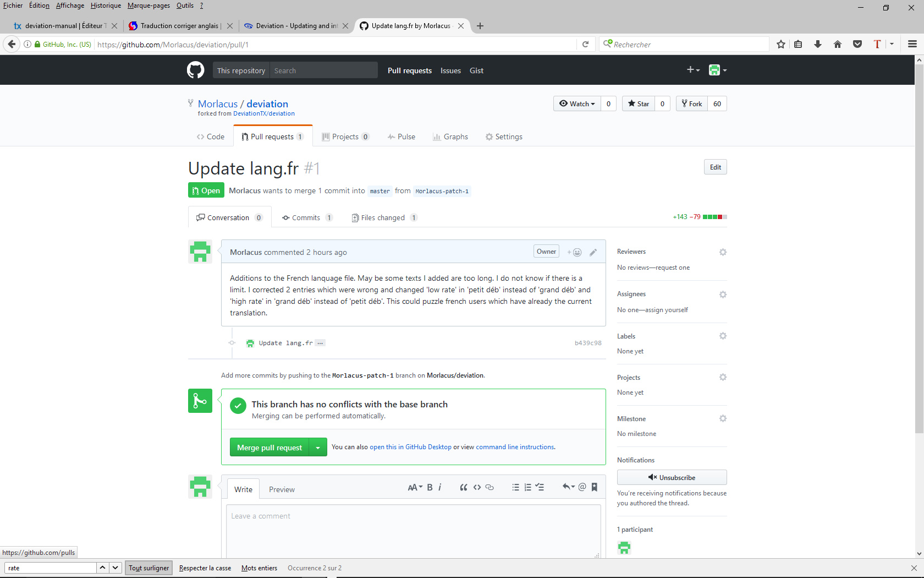
Task: Insert code formatting in comment editor
Action: coord(477,487)
